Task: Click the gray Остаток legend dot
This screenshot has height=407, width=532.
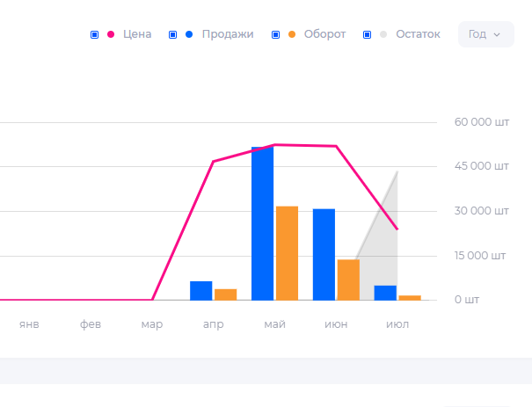Action: (x=383, y=34)
